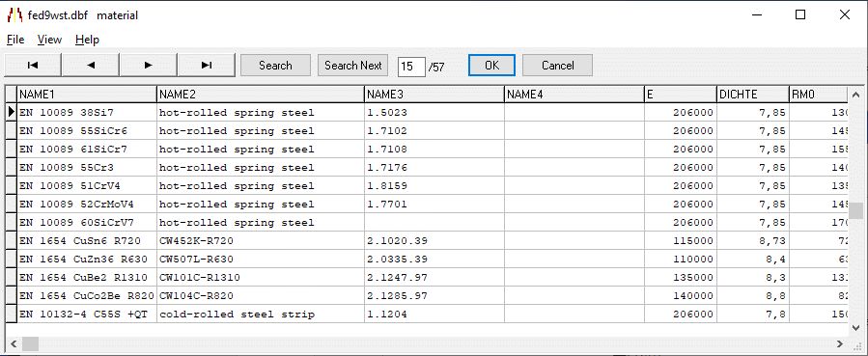Click vertical scrollbar up arrow
Image resolution: width=868 pixels, height=356 pixels.
click(x=855, y=94)
